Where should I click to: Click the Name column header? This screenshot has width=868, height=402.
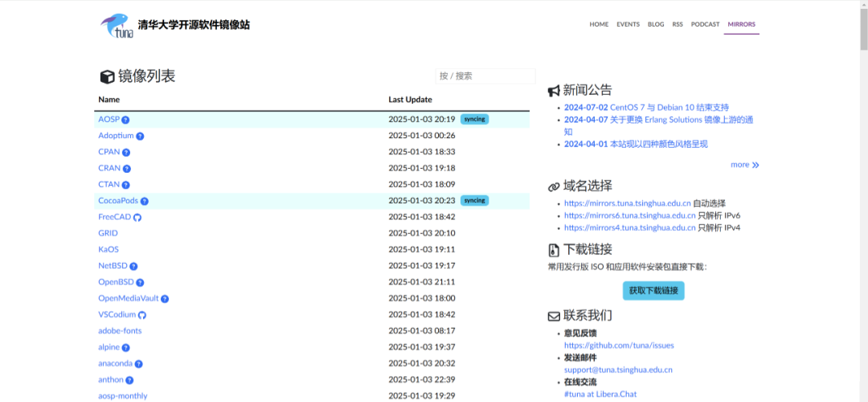pyautogui.click(x=109, y=100)
